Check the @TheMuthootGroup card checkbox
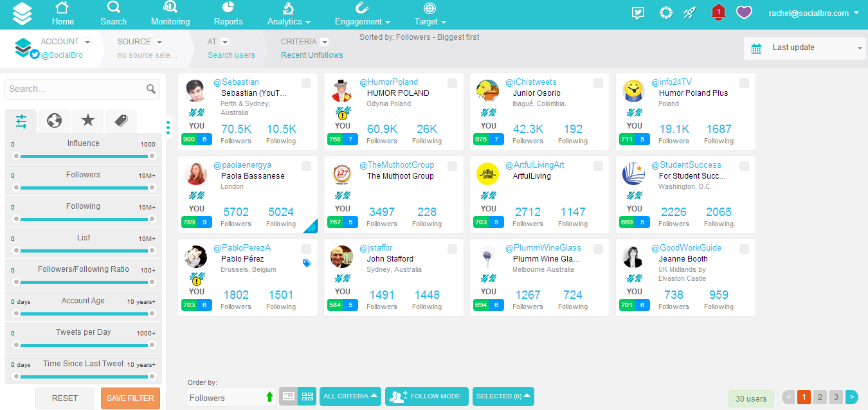This screenshot has height=410, width=868. click(x=452, y=166)
